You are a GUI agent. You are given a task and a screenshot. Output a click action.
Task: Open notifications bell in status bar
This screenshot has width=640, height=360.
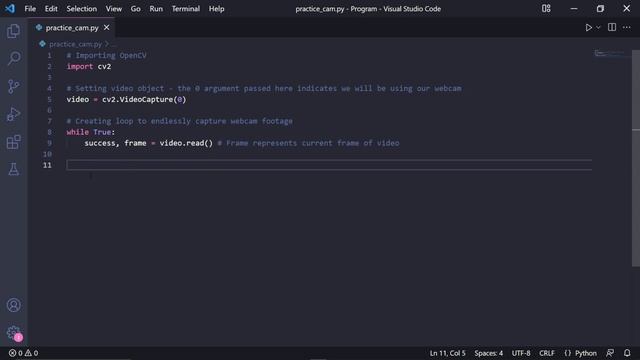click(x=627, y=353)
